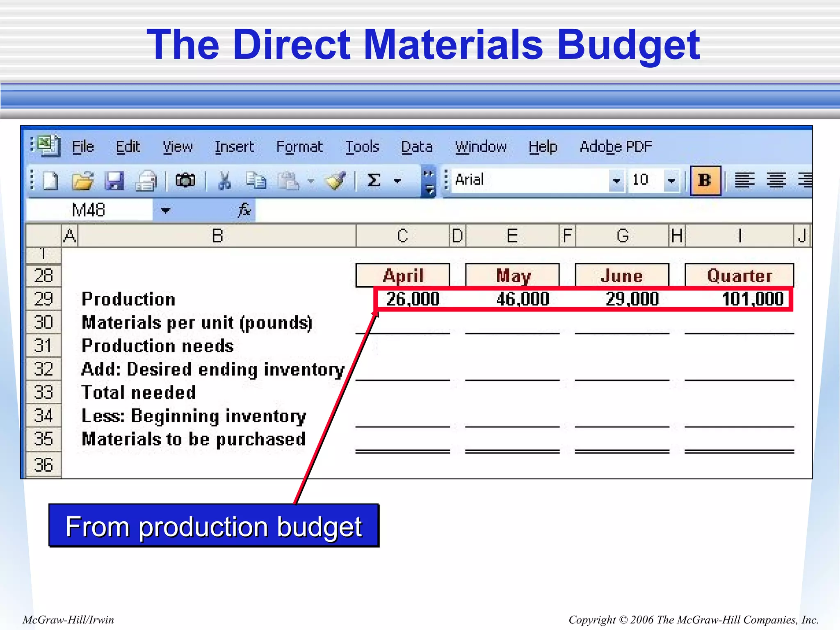Click Add: Desired ending inventory label

click(213, 370)
